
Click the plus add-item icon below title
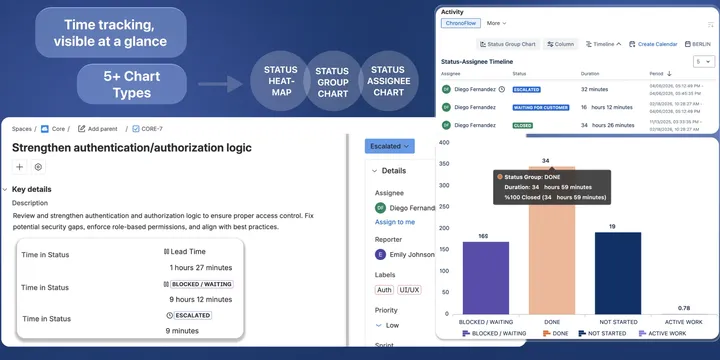point(19,167)
